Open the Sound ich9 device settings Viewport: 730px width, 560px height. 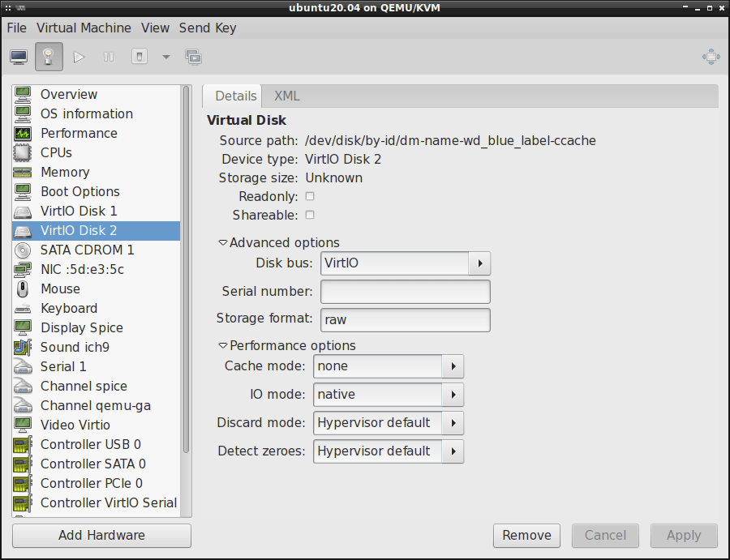75,347
